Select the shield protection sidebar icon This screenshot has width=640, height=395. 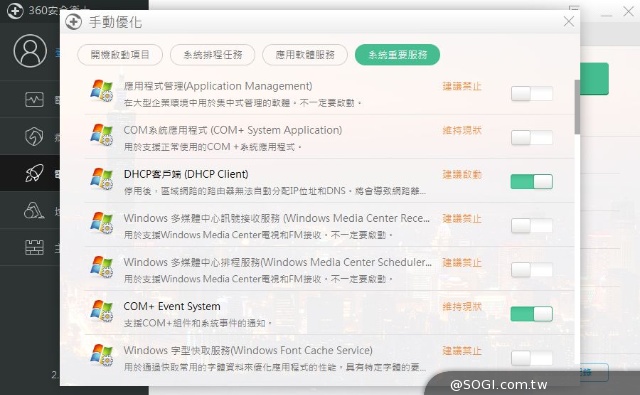click(x=34, y=136)
